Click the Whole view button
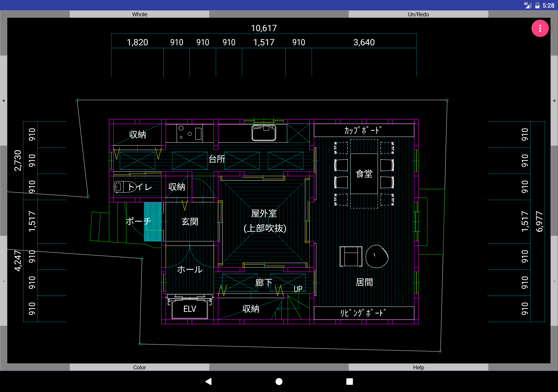Screen dimensions: 558x392 coord(139,14)
